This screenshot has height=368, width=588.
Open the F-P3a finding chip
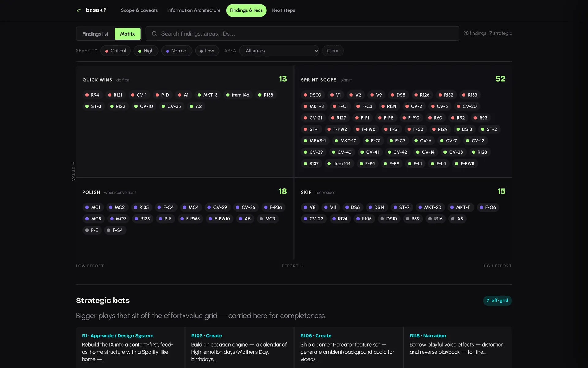pyautogui.click(x=273, y=208)
